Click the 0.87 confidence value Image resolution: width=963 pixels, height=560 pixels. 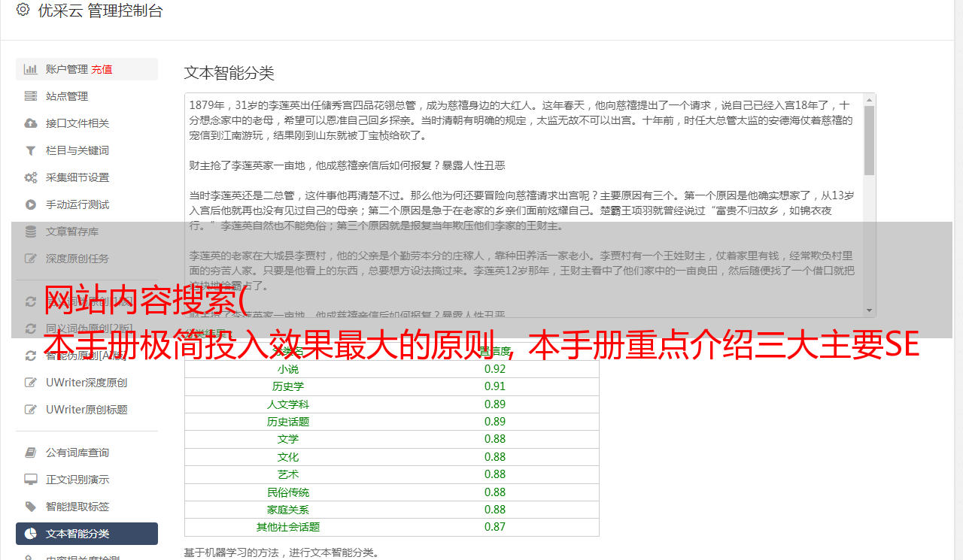tap(495, 527)
